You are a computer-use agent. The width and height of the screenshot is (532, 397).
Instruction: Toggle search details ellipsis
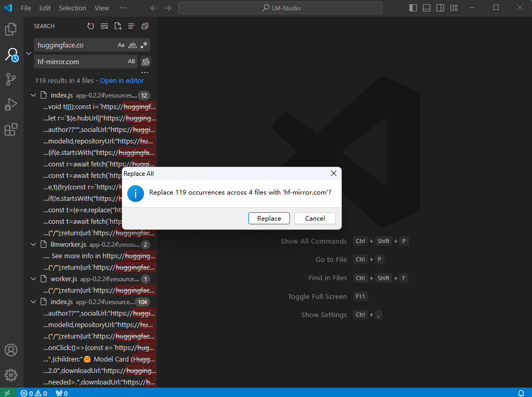coord(145,73)
